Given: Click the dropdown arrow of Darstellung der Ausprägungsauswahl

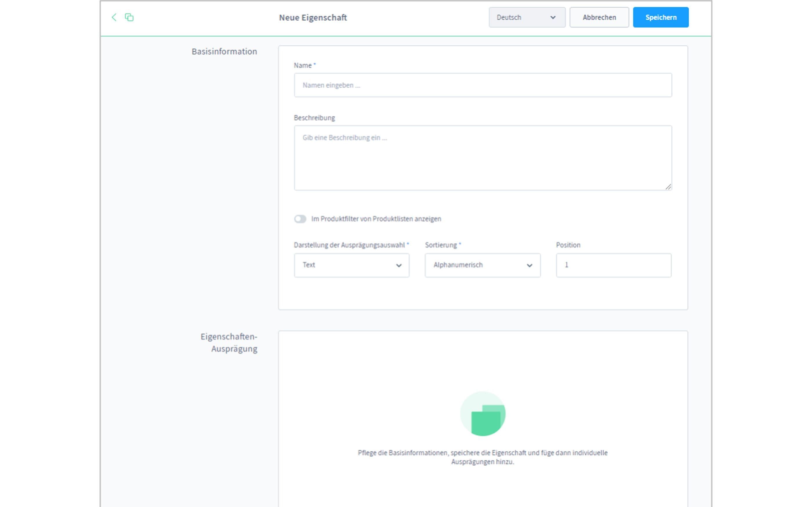Looking at the screenshot, I should [399, 265].
